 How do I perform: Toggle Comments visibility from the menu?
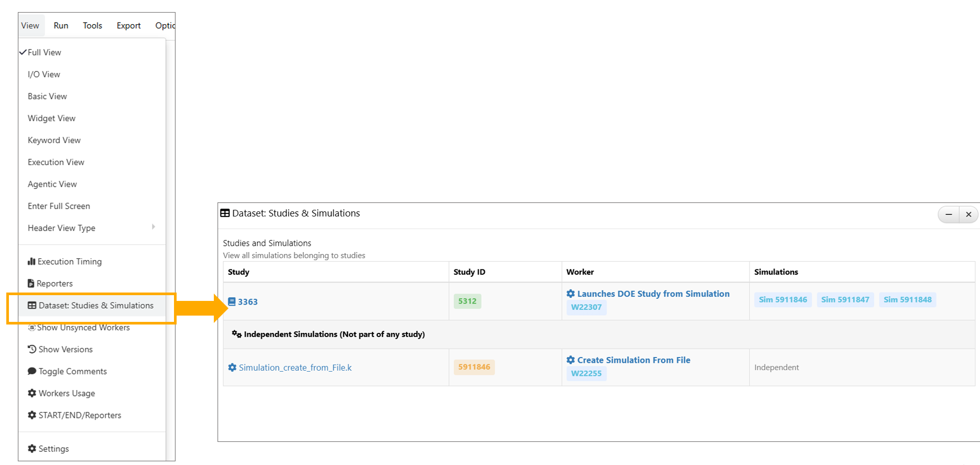[x=72, y=371]
